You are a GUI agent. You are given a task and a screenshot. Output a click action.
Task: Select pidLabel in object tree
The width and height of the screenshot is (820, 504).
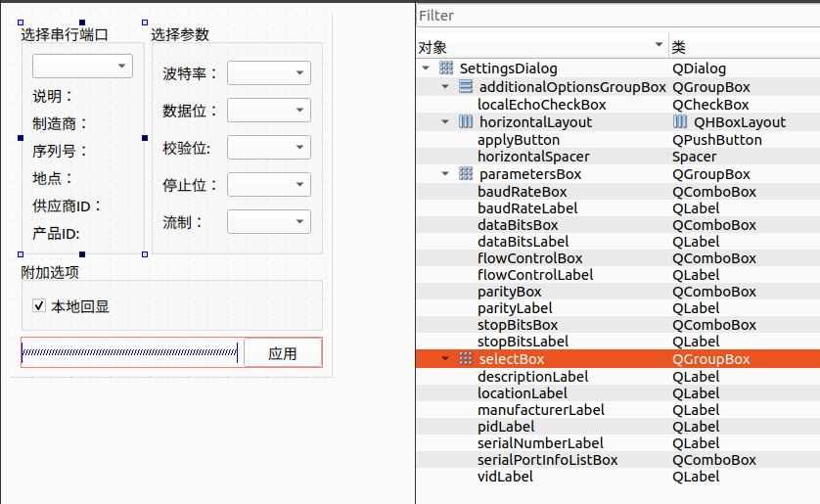(506, 427)
